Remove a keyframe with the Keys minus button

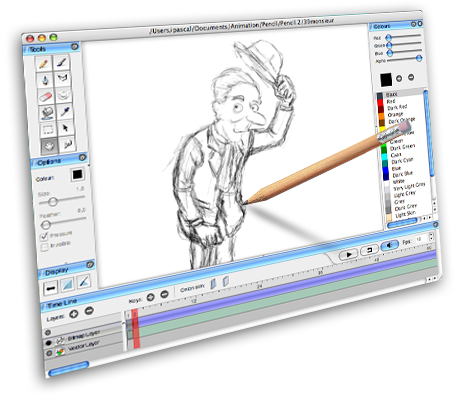click(164, 294)
